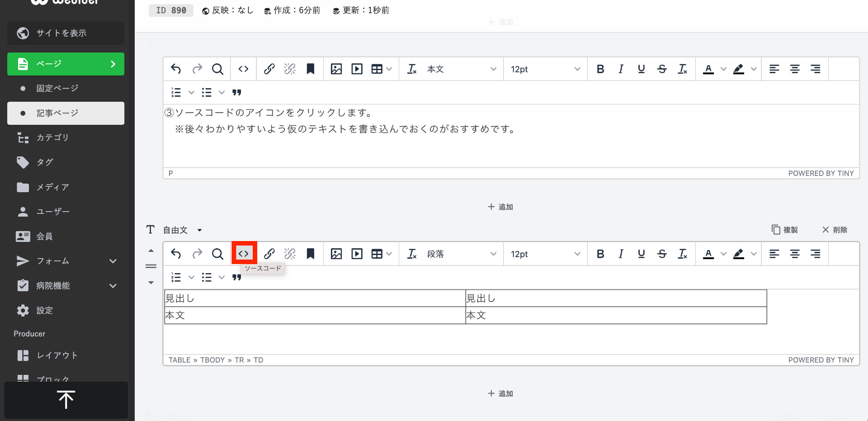The image size is (868, 421).
Task: Toggle bold formatting in lower editor
Action: (x=600, y=254)
